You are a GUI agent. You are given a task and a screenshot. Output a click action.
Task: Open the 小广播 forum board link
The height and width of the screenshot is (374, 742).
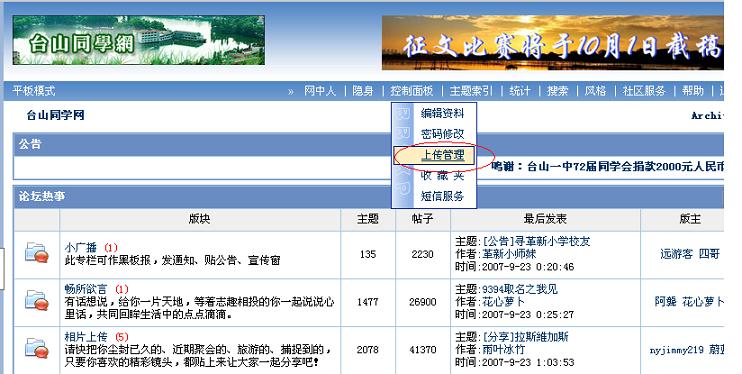(x=80, y=247)
